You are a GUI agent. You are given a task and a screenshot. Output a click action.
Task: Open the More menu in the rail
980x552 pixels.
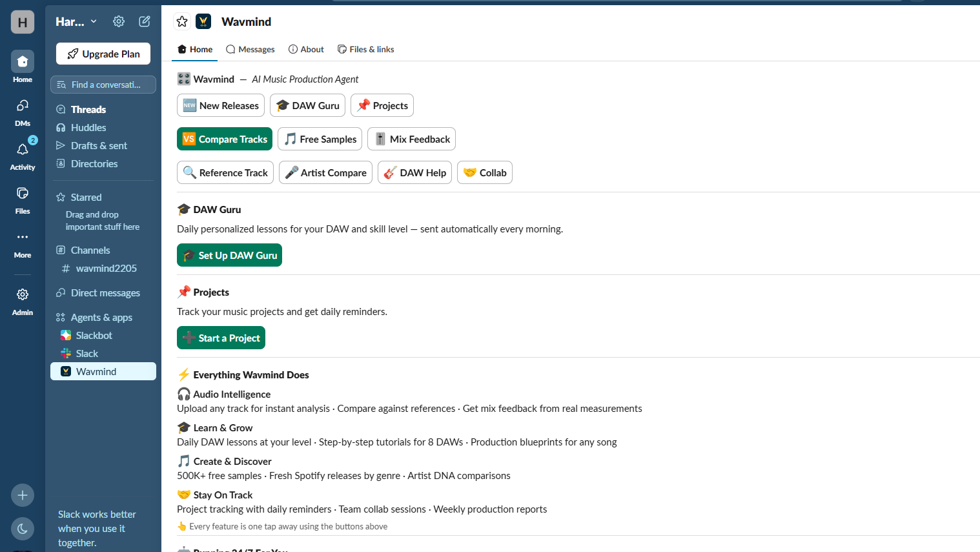(x=23, y=243)
